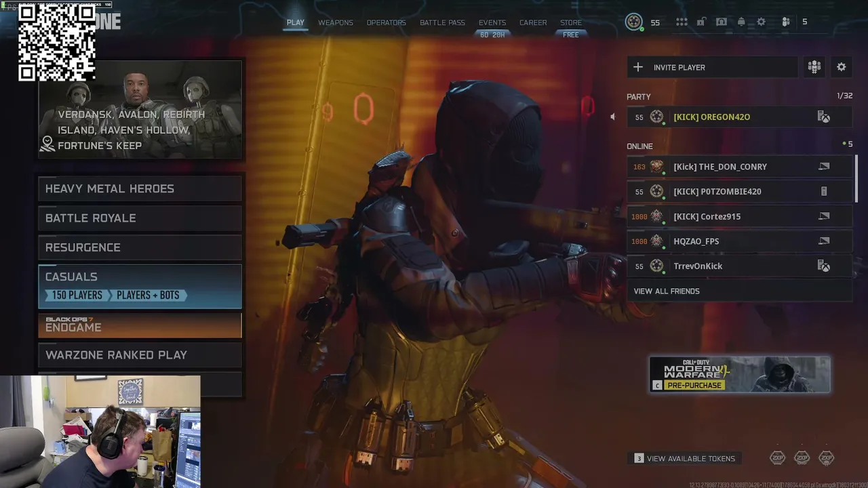Select friend [KICK] Cortez915

[739, 216]
